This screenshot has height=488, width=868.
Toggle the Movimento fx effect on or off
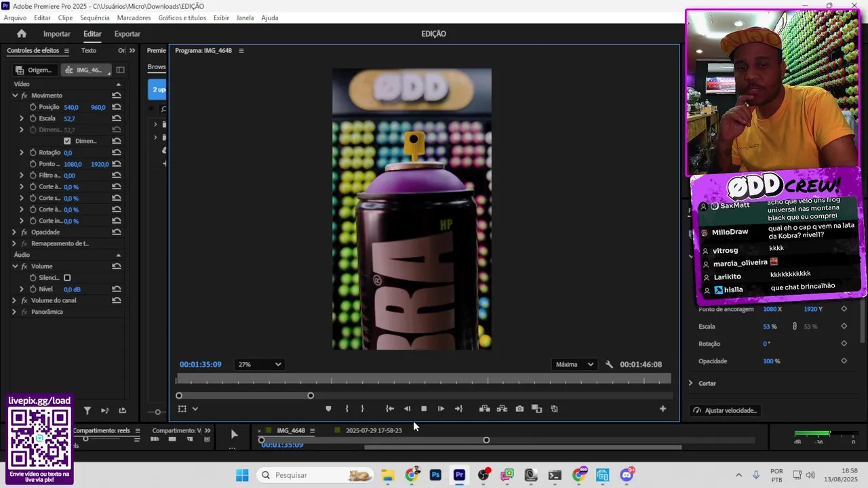pos(24,96)
